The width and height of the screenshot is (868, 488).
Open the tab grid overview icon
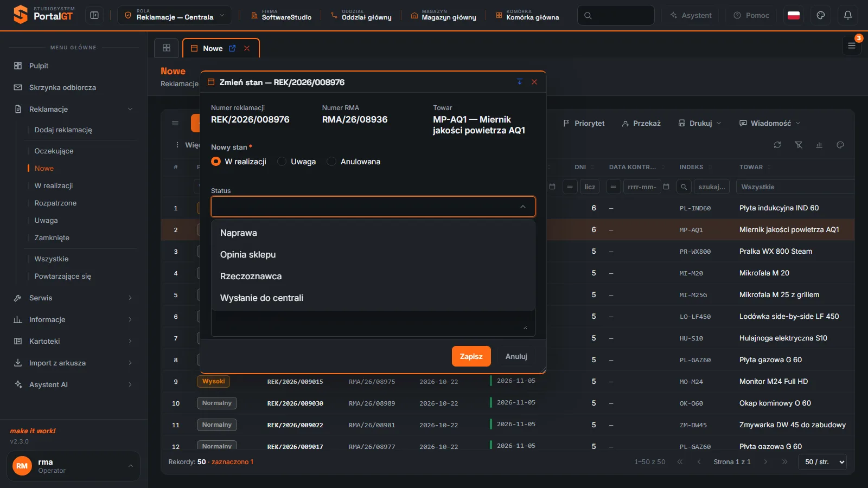(167, 48)
